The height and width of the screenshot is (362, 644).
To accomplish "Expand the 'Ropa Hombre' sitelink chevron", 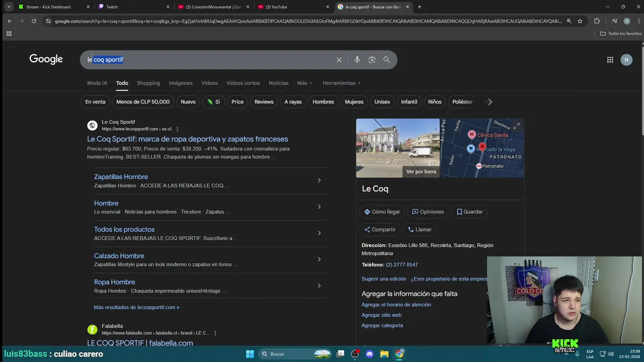I will [319, 286].
